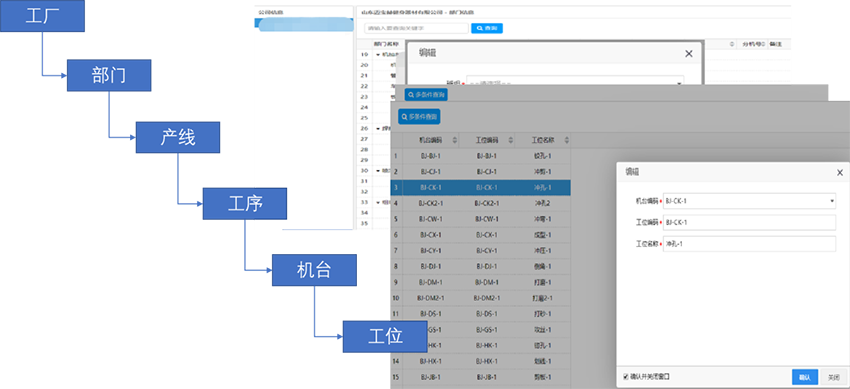Click the keyword search input box
The width and height of the screenshot is (850, 389).
(x=416, y=28)
